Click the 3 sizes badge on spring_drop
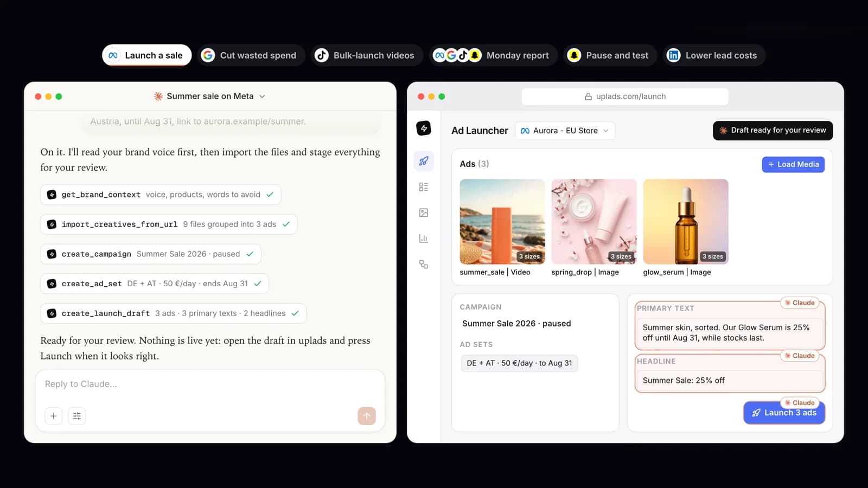 click(621, 256)
